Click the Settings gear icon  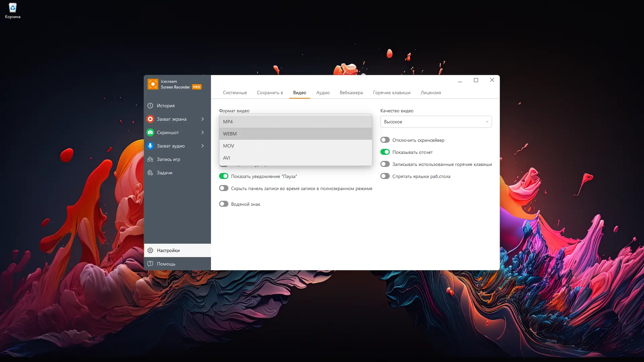point(150,250)
